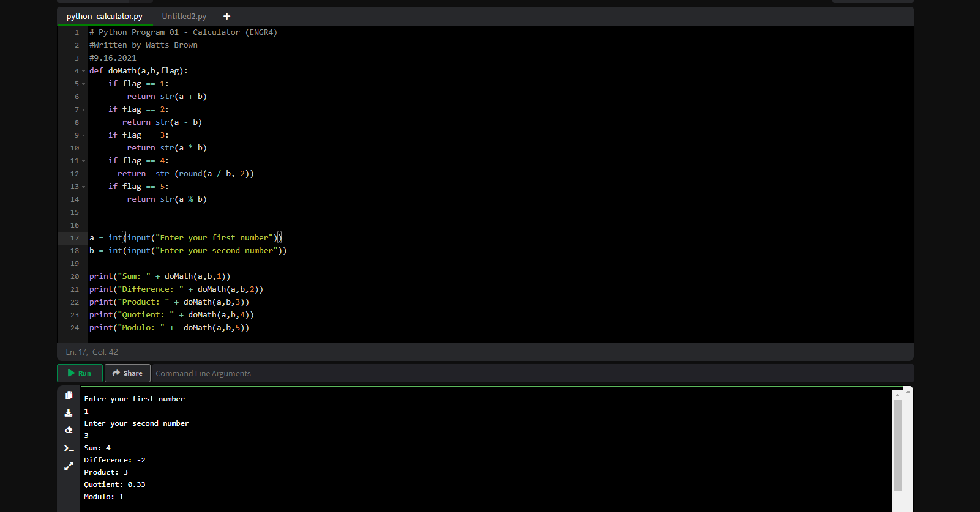Viewport: 980px width, 512px height.
Task: Click the 'print("Sum: "' code line
Action: coord(160,276)
